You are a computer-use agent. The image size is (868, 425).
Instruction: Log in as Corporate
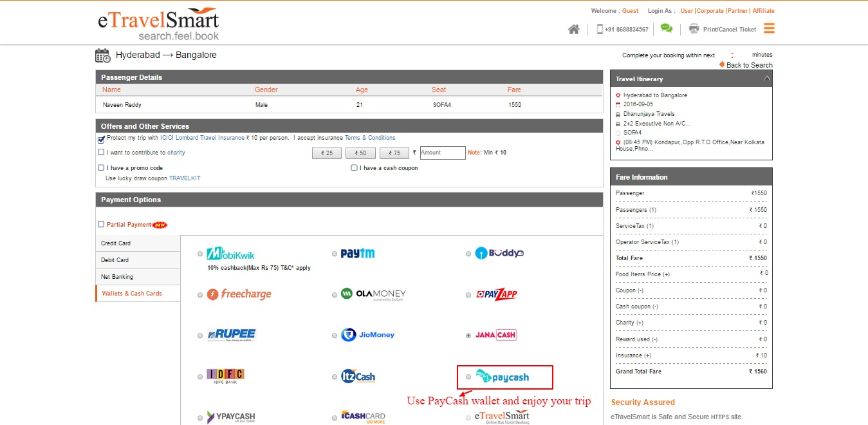pos(710,11)
